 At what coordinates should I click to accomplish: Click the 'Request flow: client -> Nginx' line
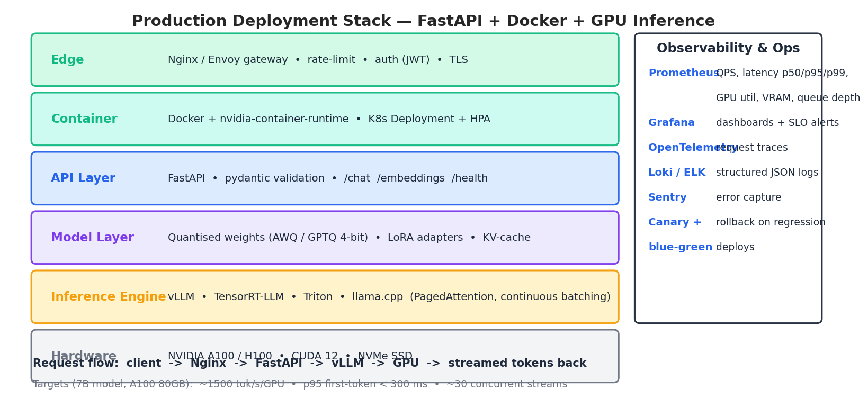(x=310, y=364)
